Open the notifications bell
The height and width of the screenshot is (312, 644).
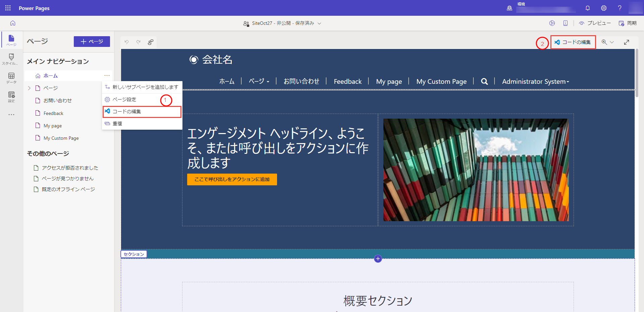[588, 8]
